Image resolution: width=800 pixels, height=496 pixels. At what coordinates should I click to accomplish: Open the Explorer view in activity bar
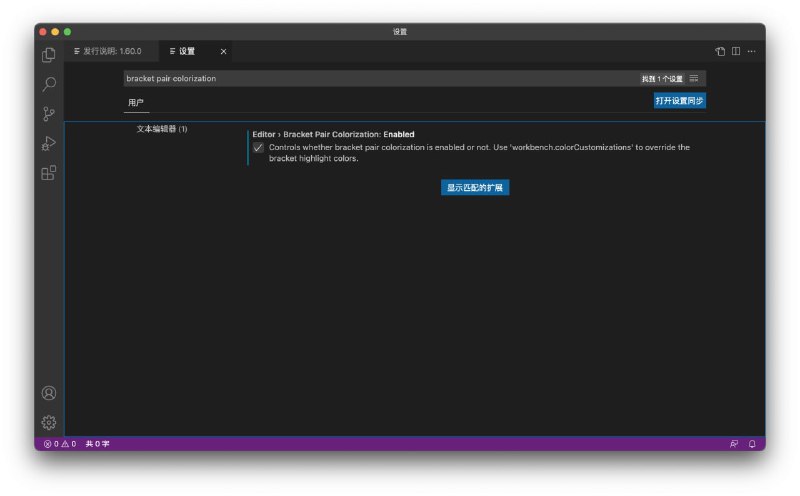[49, 55]
